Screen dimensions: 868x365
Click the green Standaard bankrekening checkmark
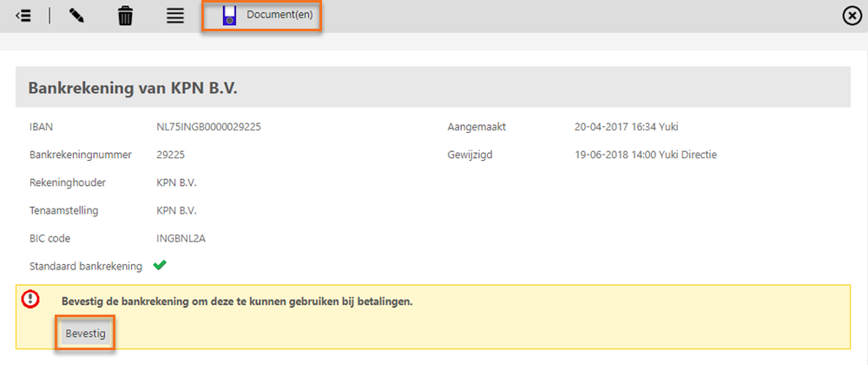pyautogui.click(x=160, y=265)
